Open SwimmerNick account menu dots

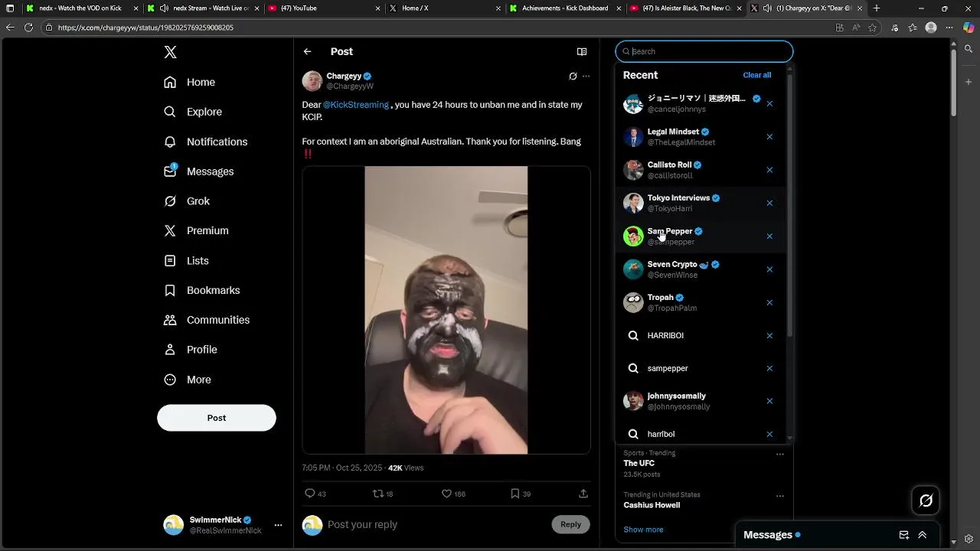278,525
